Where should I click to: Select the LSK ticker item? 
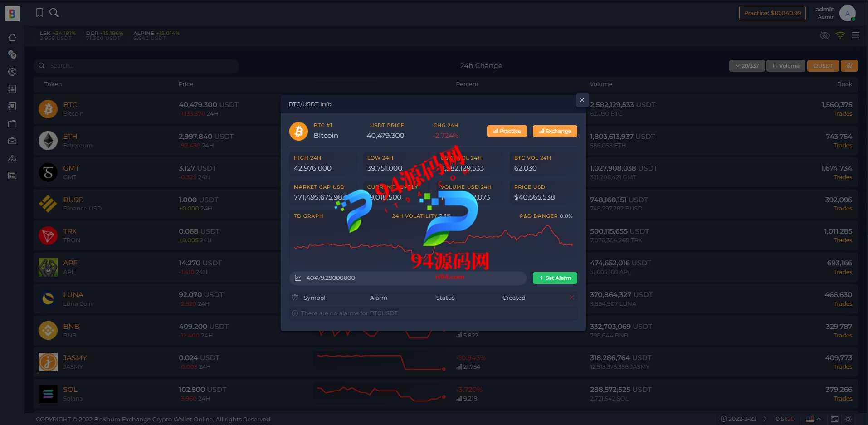tap(58, 35)
